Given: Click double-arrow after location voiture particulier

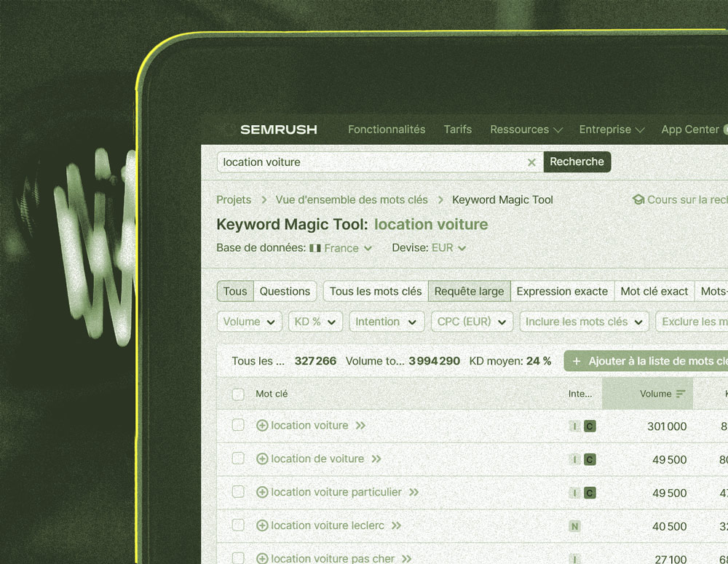Looking at the screenshot, I should click(414, 493).
